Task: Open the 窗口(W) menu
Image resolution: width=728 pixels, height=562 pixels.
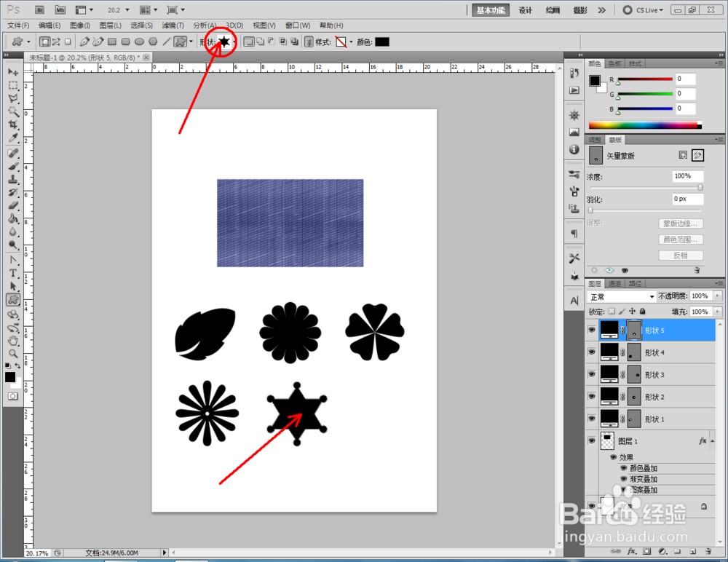Action: point(298,25)
